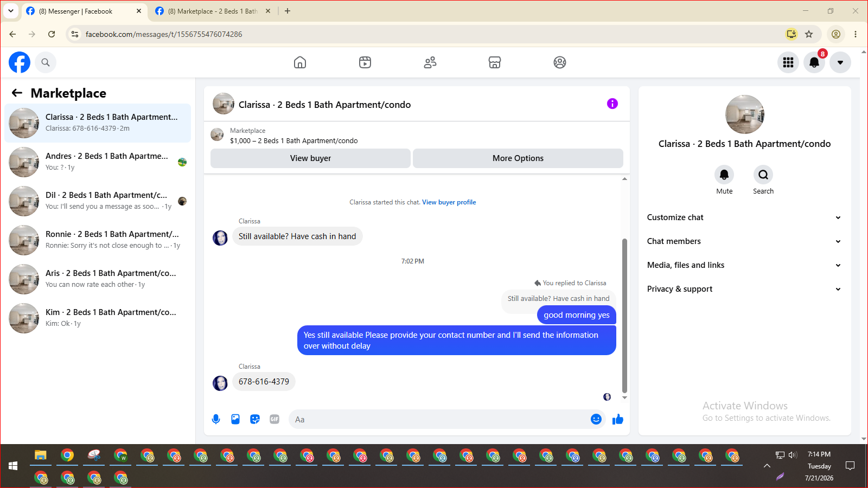Open the emoji picker in message box
The height and width of the screenshot is (488, 868).
pyautogui.click(x=596, y=419)
